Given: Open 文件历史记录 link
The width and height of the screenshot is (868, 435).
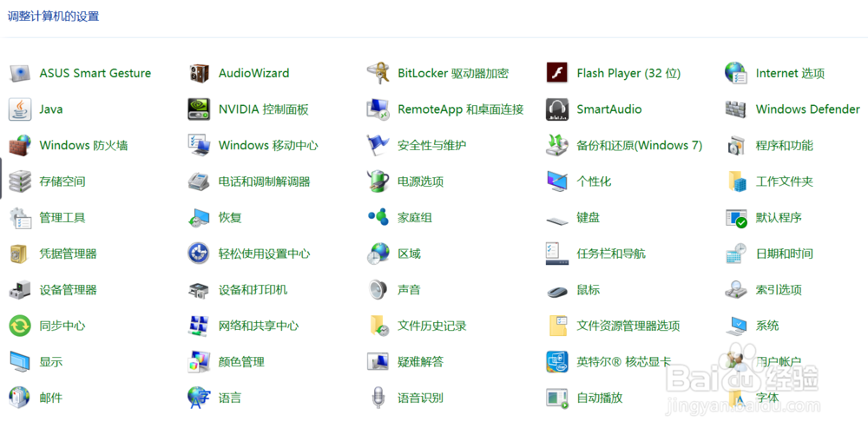Looking at the screenshot, I should point(431,326).
